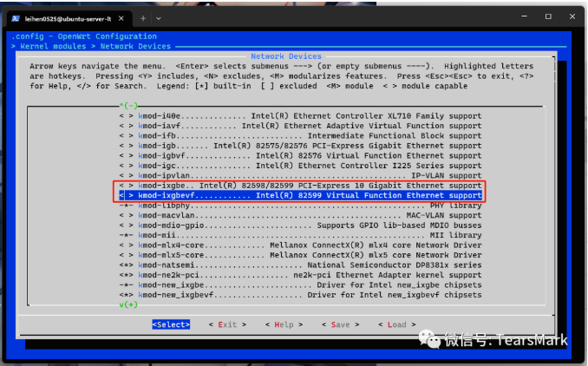Select the kmod-new_ixgbe driver row
Image resolution: width=588 pixels, height=366 pixels.
300,285
